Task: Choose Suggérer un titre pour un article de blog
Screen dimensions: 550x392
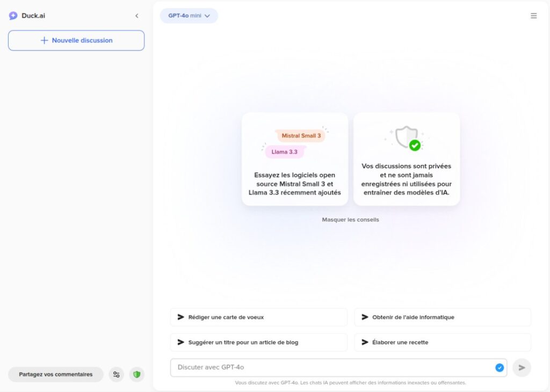Action: [259, 342]
